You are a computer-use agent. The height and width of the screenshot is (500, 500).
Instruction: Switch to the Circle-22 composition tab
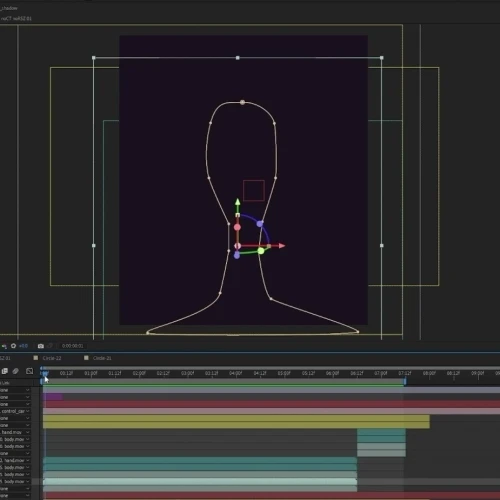tap(52, 358)
